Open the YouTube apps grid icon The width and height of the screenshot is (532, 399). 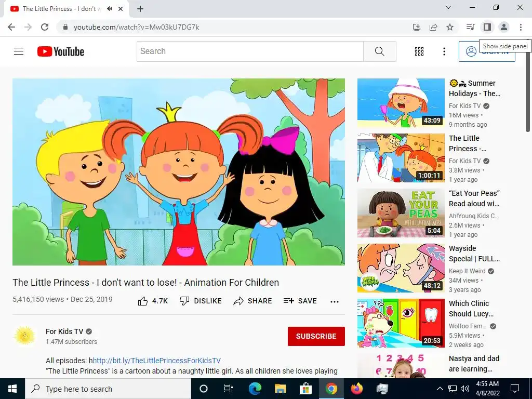419,51
